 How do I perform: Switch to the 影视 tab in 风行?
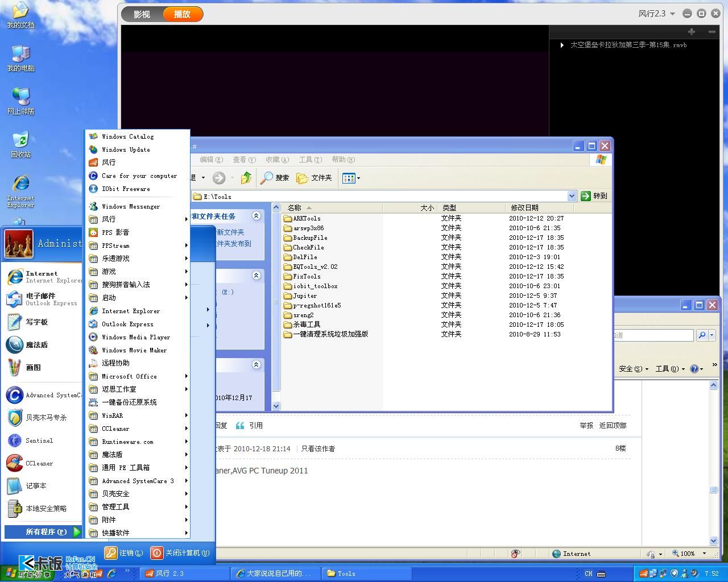tap(142, 14)
